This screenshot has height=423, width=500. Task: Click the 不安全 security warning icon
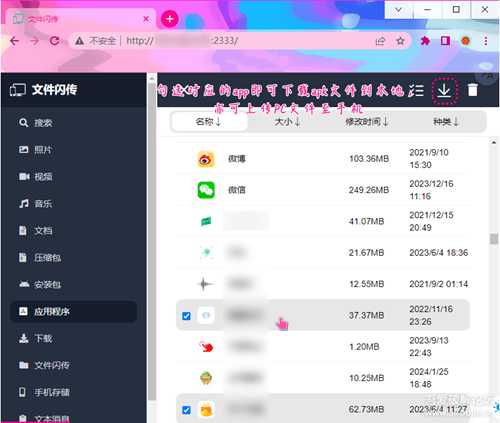pyautogui.click(x=79, y=41)
